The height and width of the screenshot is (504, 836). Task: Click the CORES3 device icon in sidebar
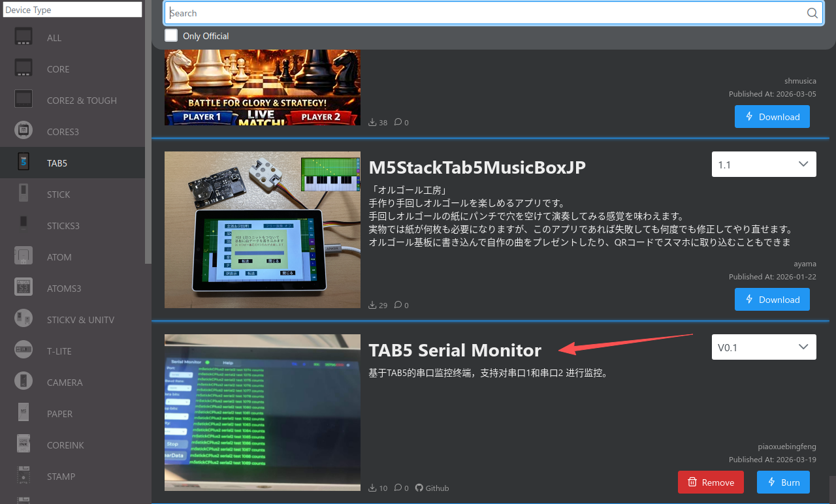pyautogui.click(x=24, y=130)
